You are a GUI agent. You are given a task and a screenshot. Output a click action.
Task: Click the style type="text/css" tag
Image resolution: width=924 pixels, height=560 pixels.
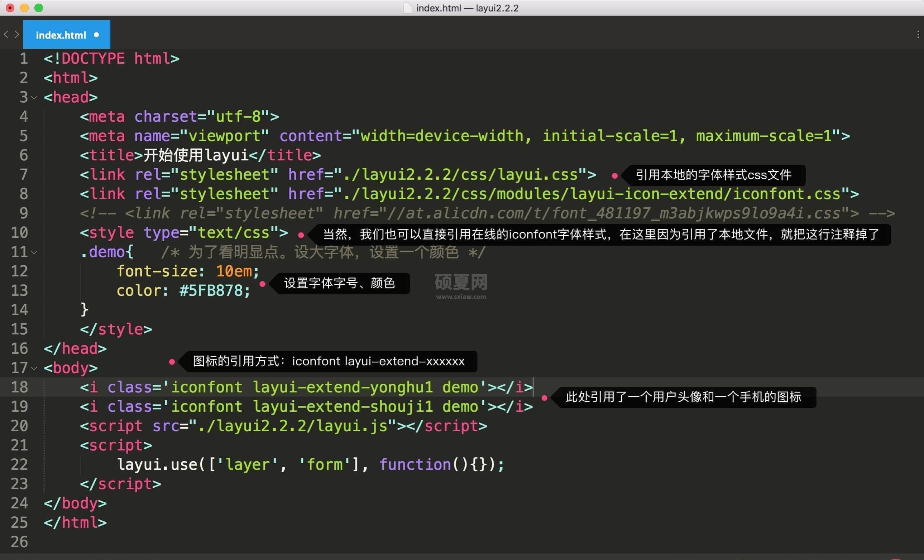pyautogui.click(x=184, y=233)
